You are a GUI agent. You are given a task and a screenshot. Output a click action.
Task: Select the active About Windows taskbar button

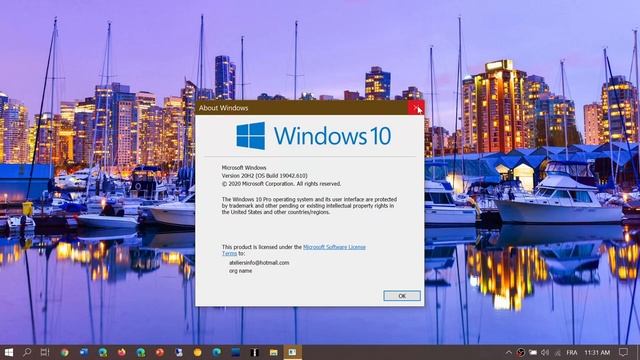pos(292,352)
